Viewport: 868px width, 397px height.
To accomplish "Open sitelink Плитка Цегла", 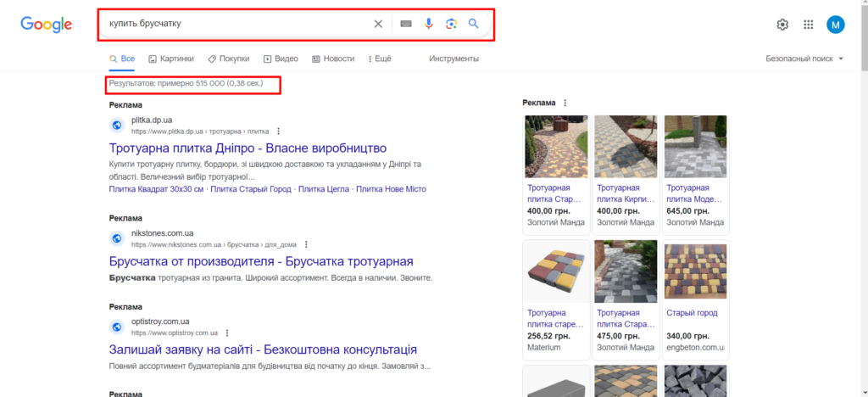I will pos(324,189).
